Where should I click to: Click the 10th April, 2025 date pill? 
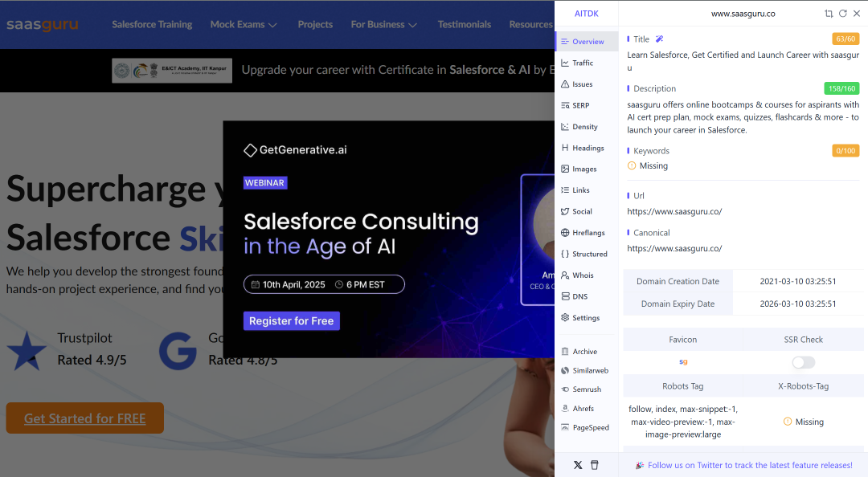point(324,284)
